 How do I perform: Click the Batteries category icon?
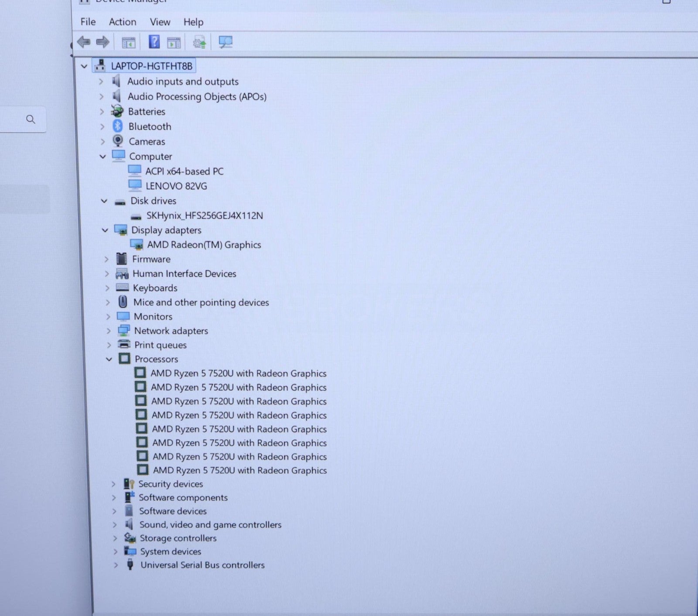pyautogui.click(x=117, y=111)
